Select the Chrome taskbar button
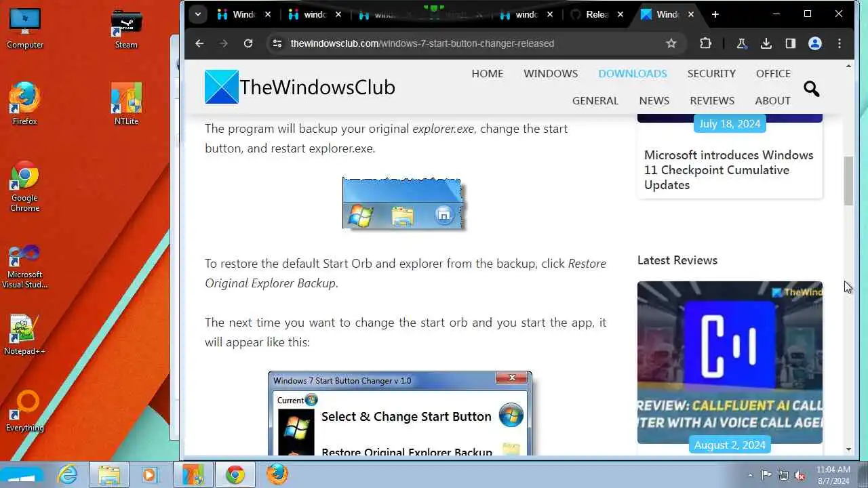 [235, 474]
